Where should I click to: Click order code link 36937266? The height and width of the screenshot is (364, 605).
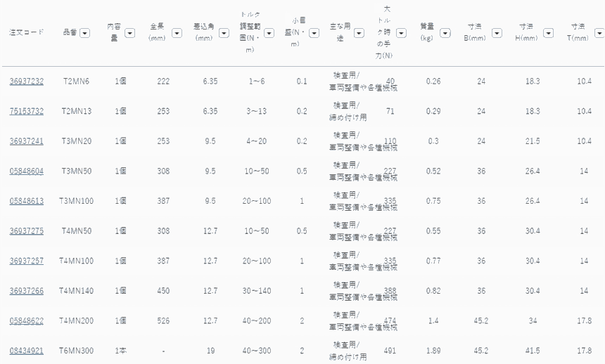[x=27, y=290]
